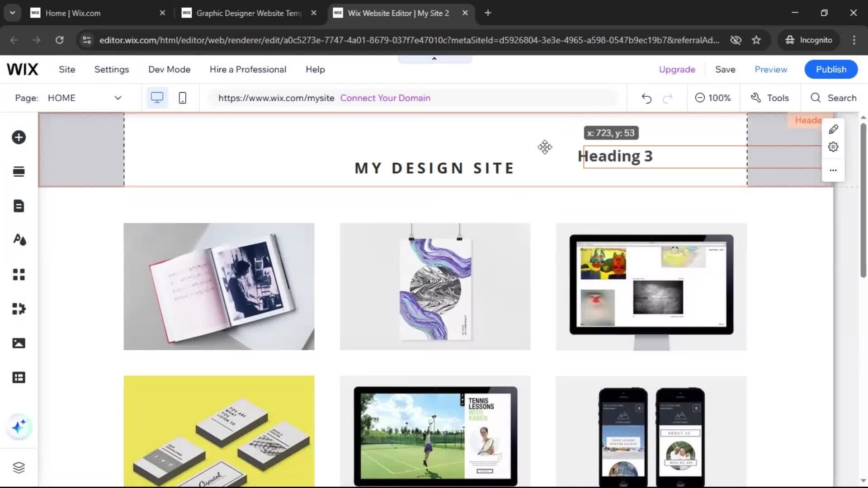Image resolution: width=868 pixels, height=488 pixels.
Task: Click the tracking protection eye icon
Action: pos(736,40)
